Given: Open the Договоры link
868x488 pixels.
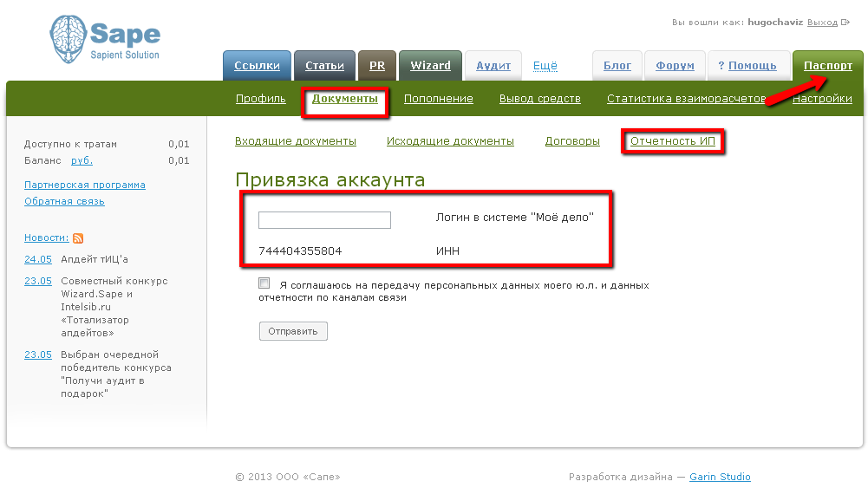Looking at the screenshot, I should (572, 141).
